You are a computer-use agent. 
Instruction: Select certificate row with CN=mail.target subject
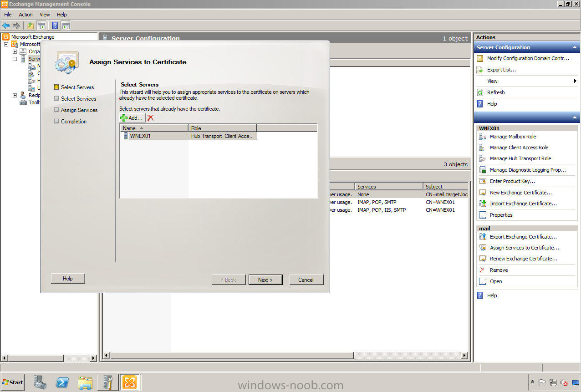[x=399, y=194]
